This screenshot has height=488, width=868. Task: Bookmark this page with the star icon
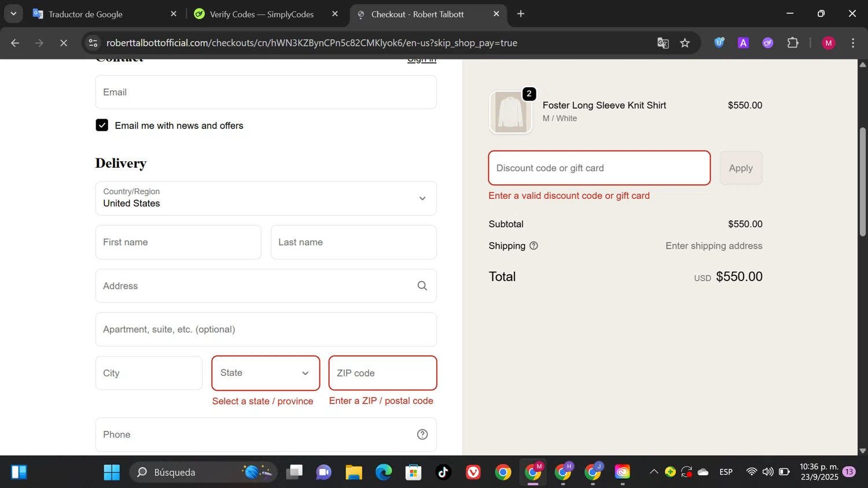point(685,43)
